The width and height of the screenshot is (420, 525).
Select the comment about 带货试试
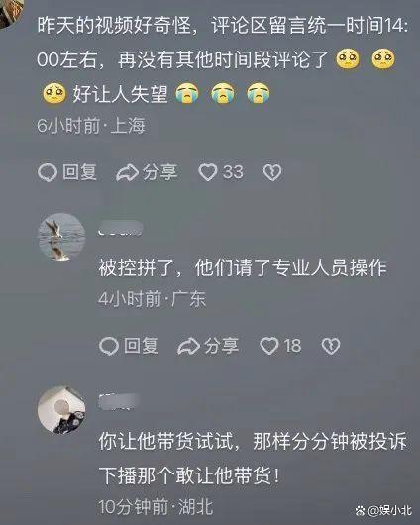point(253,458)
